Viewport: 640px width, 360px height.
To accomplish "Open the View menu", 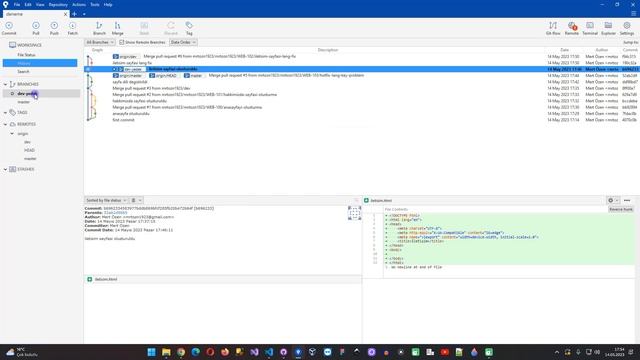I will pyautogui.click(x=40, y=4).
